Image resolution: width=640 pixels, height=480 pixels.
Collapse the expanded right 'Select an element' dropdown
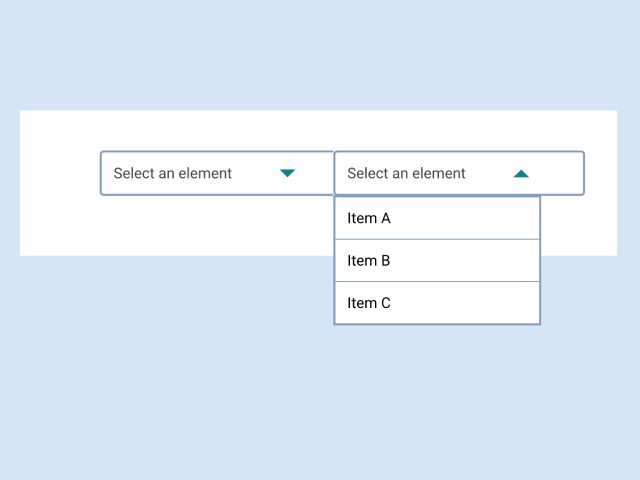pyautogui.click(x=458, y=173)
